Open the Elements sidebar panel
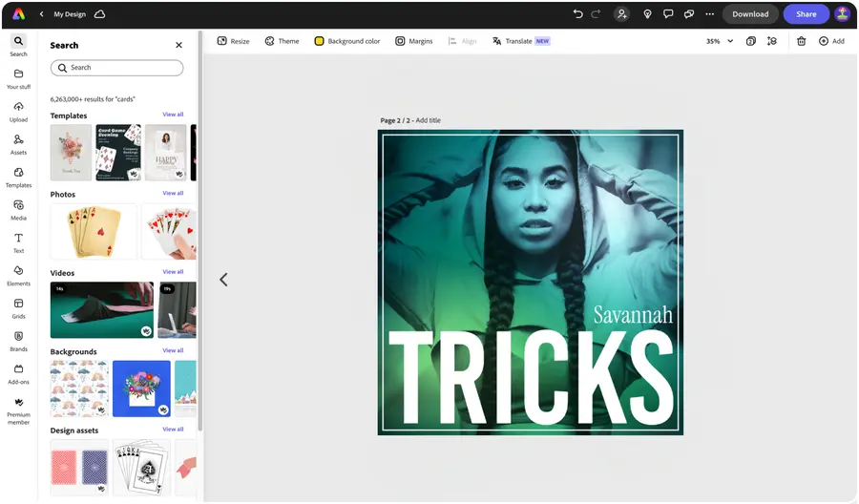Screen dimensions: 859x504 click(x=19, y=276)
